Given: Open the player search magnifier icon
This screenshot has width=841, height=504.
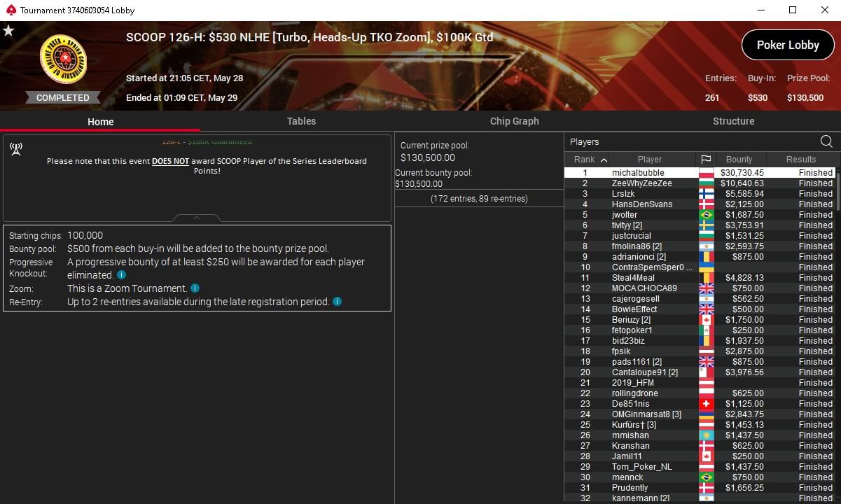Looking at the screenshot, I should (826, 141).
